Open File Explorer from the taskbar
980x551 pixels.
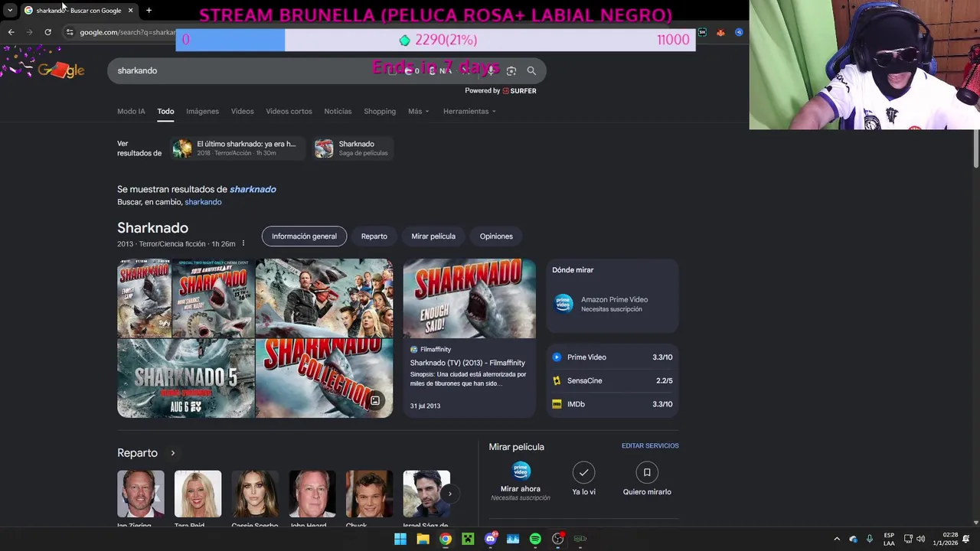tap(423, 539)
